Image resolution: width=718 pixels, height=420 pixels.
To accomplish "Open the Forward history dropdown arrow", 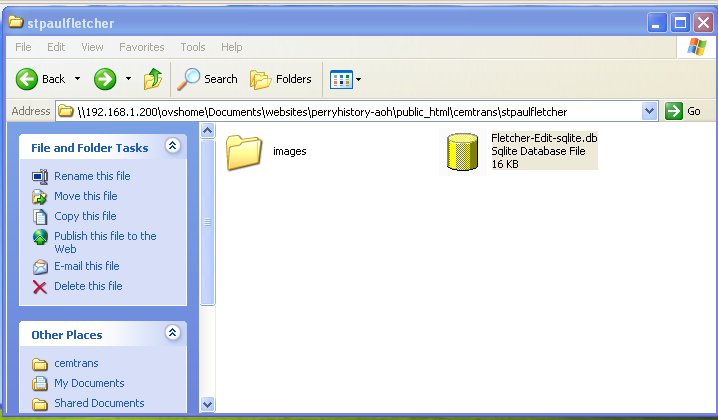I will coord(128,79).
